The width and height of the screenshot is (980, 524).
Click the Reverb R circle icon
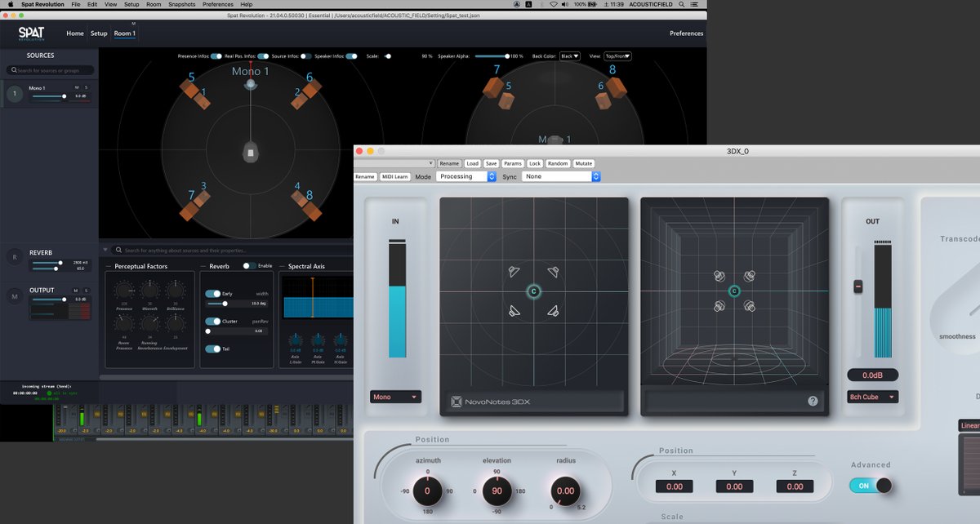[14, 257]
